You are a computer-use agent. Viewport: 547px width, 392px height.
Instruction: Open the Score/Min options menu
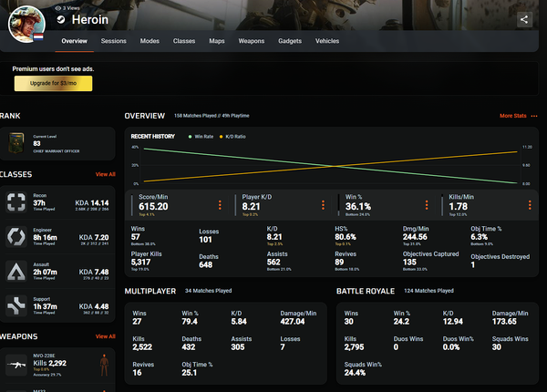(x=220, y=205)
